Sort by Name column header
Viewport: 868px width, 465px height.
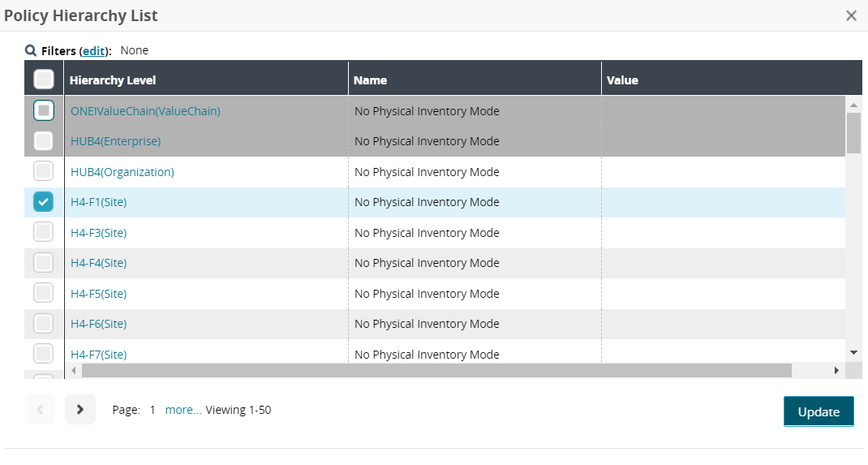[x=370, y=80]
